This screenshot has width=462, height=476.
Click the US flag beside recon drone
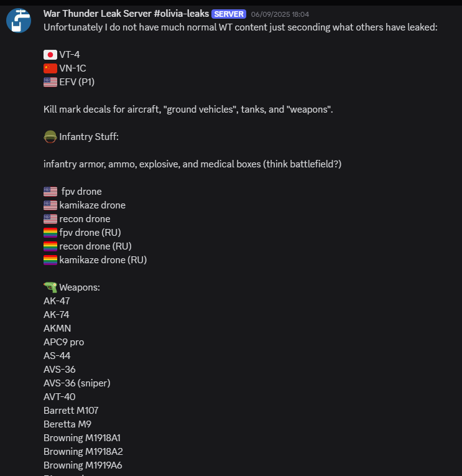50,219
